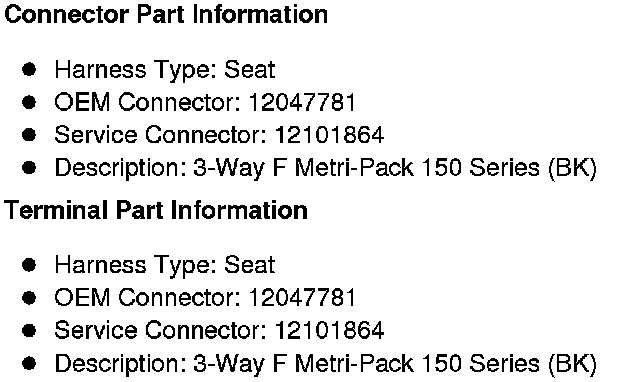Select Harness Type line under Connector Part Information
Screen dimensions: 624x382
coord(165,70)
